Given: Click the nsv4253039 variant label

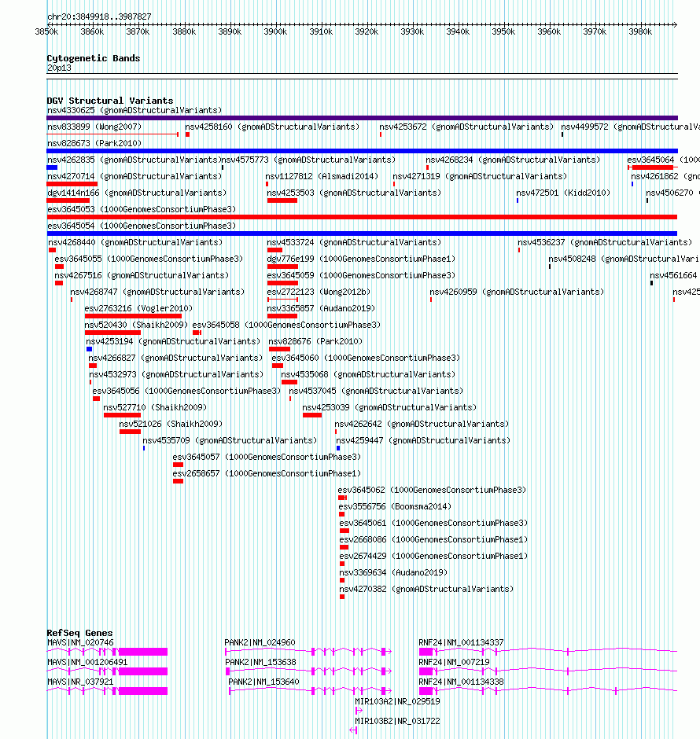Looking at the screenshot, I should (x=389, y=407).
